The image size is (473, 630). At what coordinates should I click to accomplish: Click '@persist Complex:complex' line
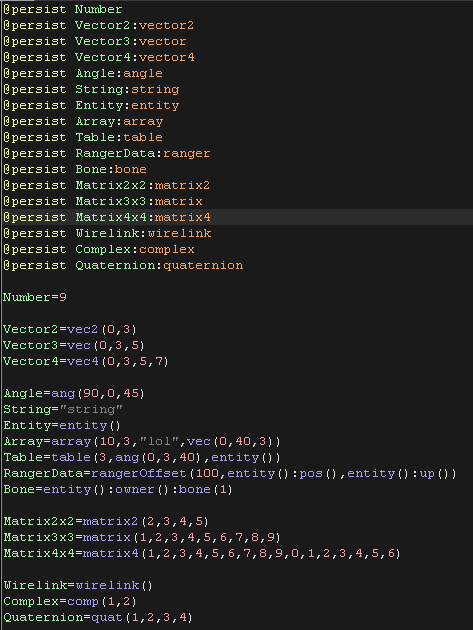click(x=98, y=250)
